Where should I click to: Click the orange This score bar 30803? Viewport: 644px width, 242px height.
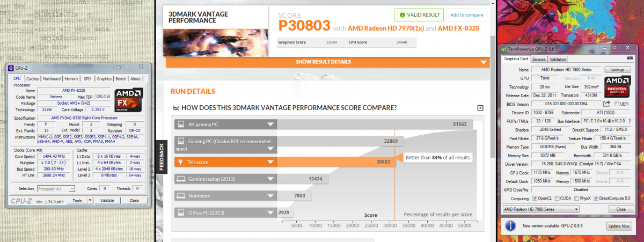[336, 162]
